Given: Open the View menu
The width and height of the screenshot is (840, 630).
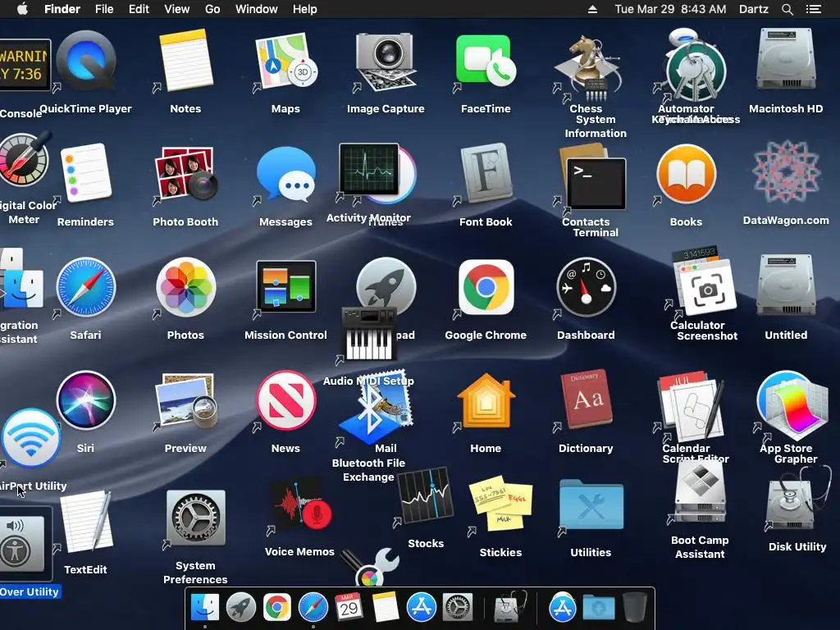Looking at the screenshot, I should tap(177, 9).
